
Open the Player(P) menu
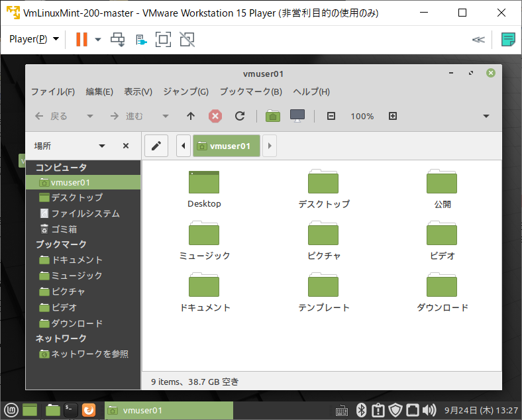[x=34, y=39]
